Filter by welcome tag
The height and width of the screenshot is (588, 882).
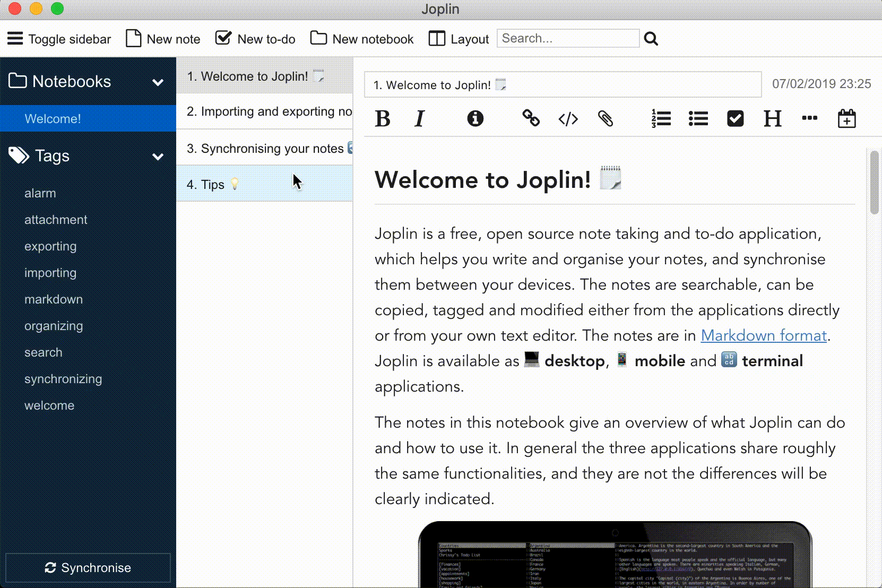[49, 405]
